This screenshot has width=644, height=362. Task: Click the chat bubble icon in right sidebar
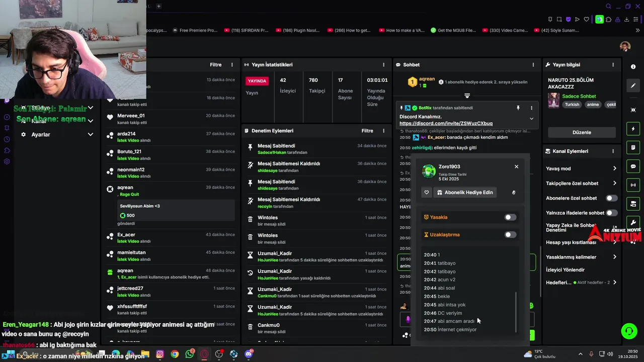[633, 166]
